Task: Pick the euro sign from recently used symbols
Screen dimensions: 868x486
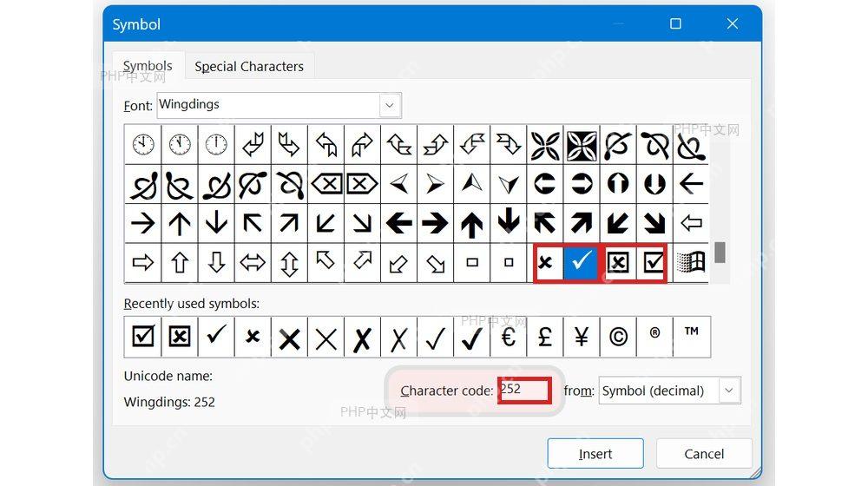Action: coord(508,337)
